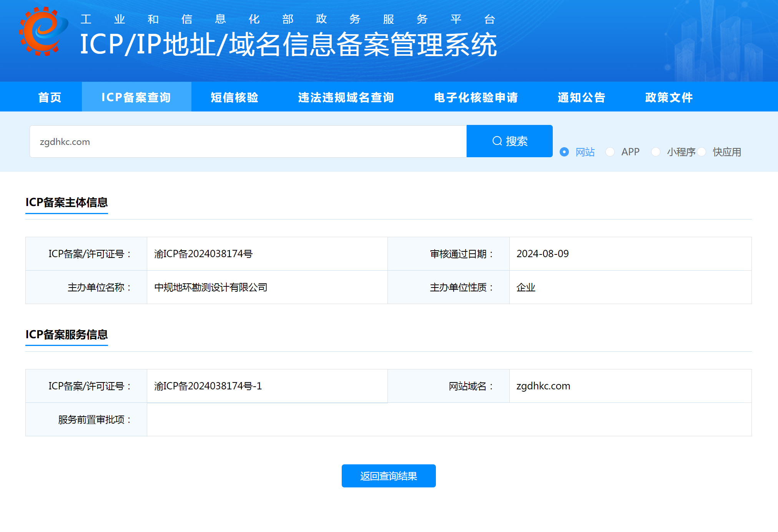Select the APP radio button
The height and width of the screenshot is (532, 778).
click(x=610, y=152)
